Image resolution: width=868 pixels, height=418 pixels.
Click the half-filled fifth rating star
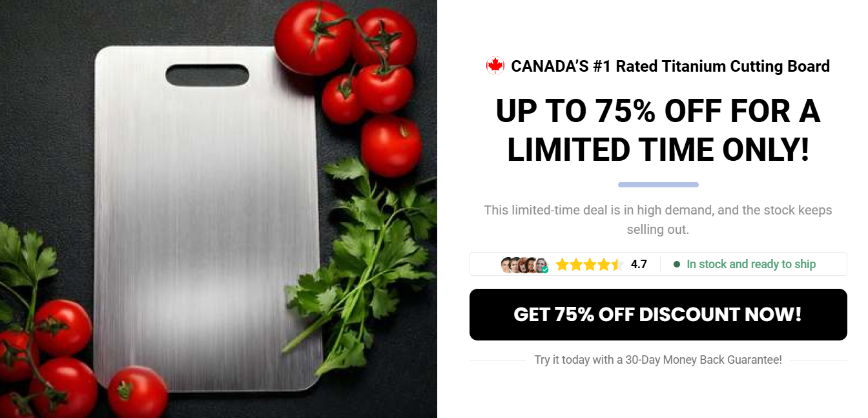coord(617,264)
